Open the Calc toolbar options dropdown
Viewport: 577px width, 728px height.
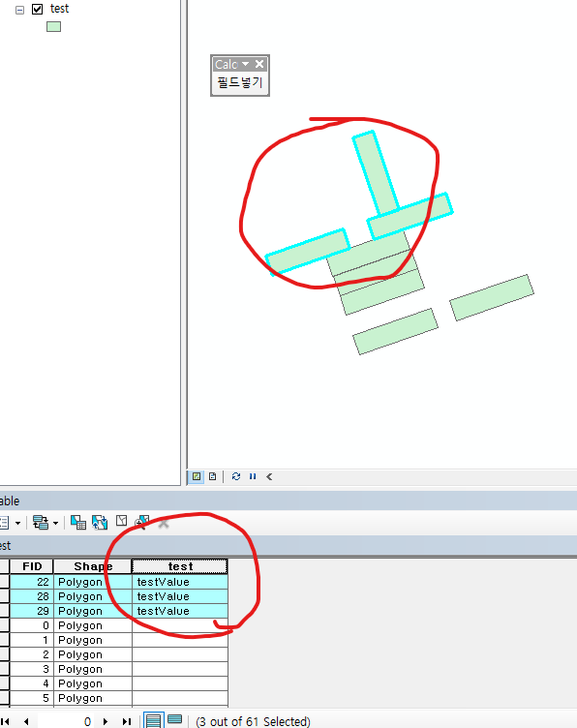(x=246, y=64)
